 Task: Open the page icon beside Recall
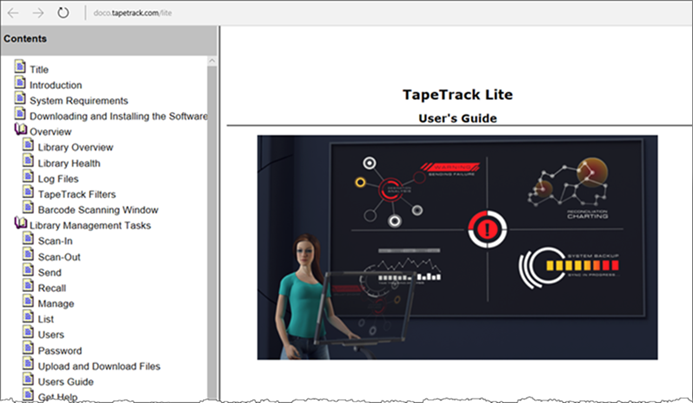(28, 285)
